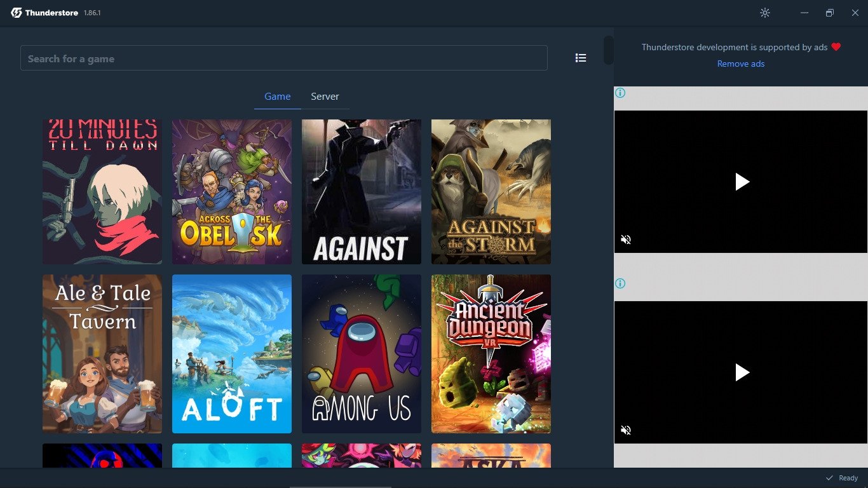Toggle playback of the lower ad video
The width and height of the screenshot is (868, 488).
click(x=742, y=372)
